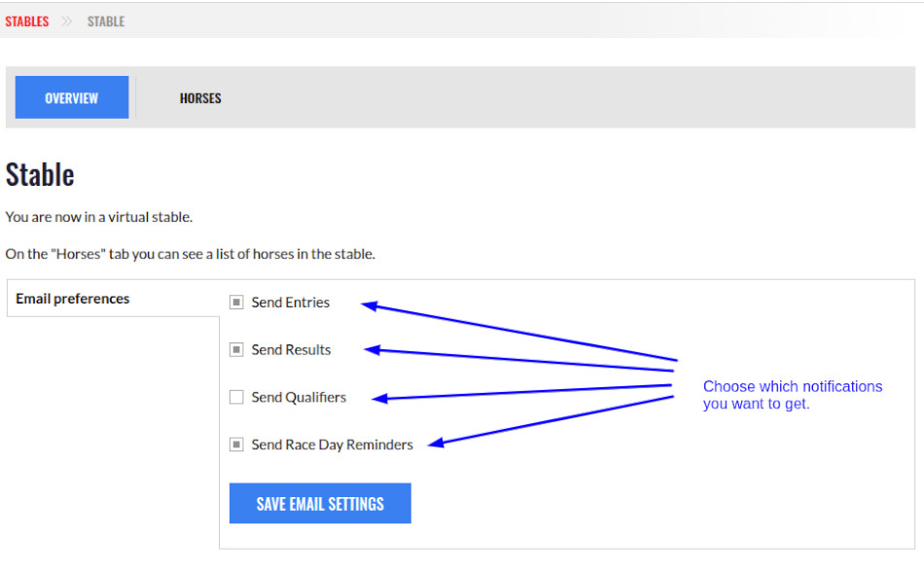Click the "Send Entries" label text
This screenshot has height=573, width=924.
pyautogui.click(x=291, y=303)
